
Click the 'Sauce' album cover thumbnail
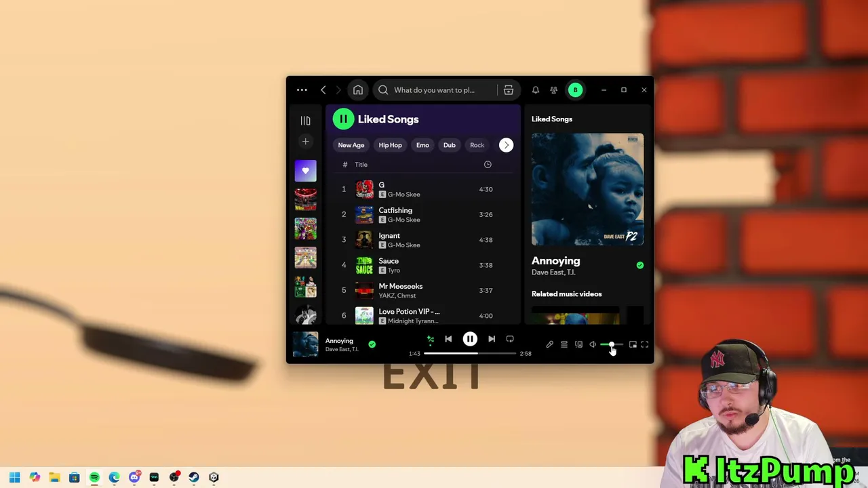click(x=364, y=265)
